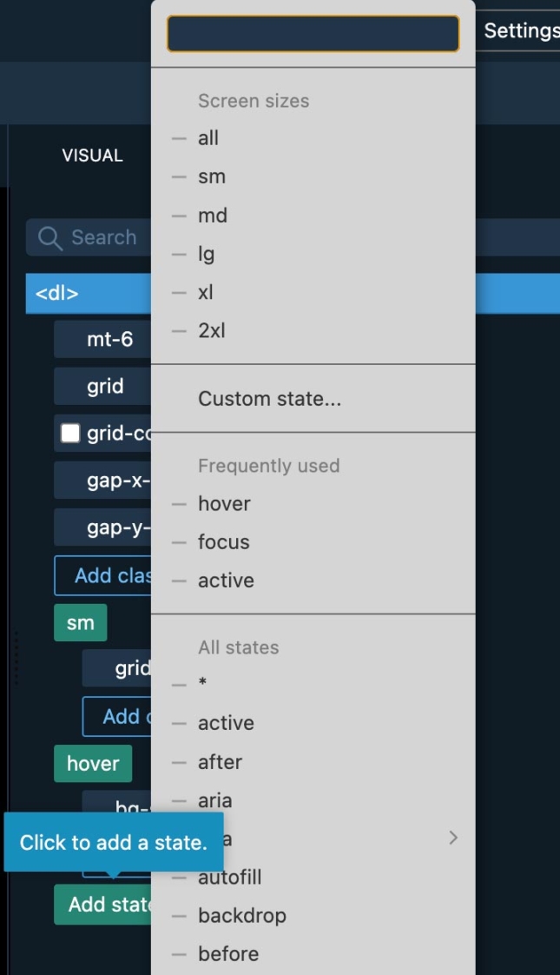Select the autofill state
The height and width of the screenshot is (975, 560).
(x=229, y=877)
